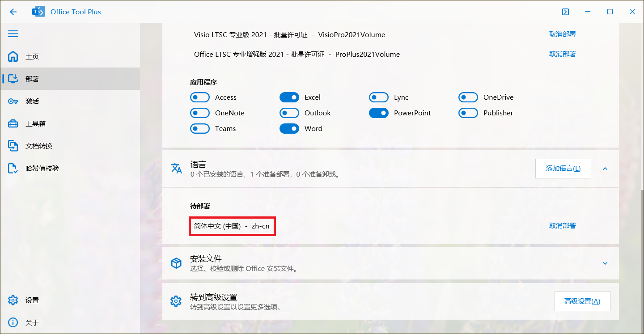Enable the OneDrive application toggle
The height and width of the screenshot is (334, 644).
(468, 97)
